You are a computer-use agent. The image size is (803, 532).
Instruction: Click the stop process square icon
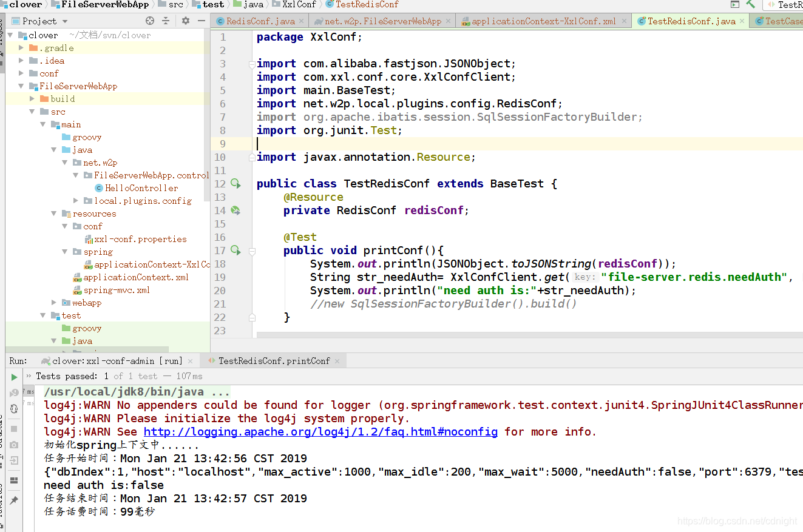pyautogui.click(x=14, y=429)
